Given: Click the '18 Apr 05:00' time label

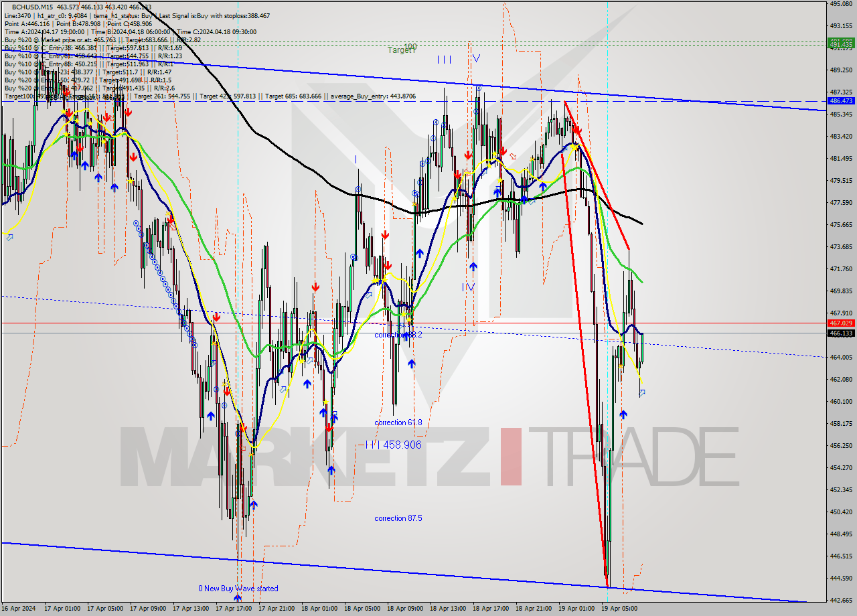Looking at the screenshot, I should coord(362,609).
